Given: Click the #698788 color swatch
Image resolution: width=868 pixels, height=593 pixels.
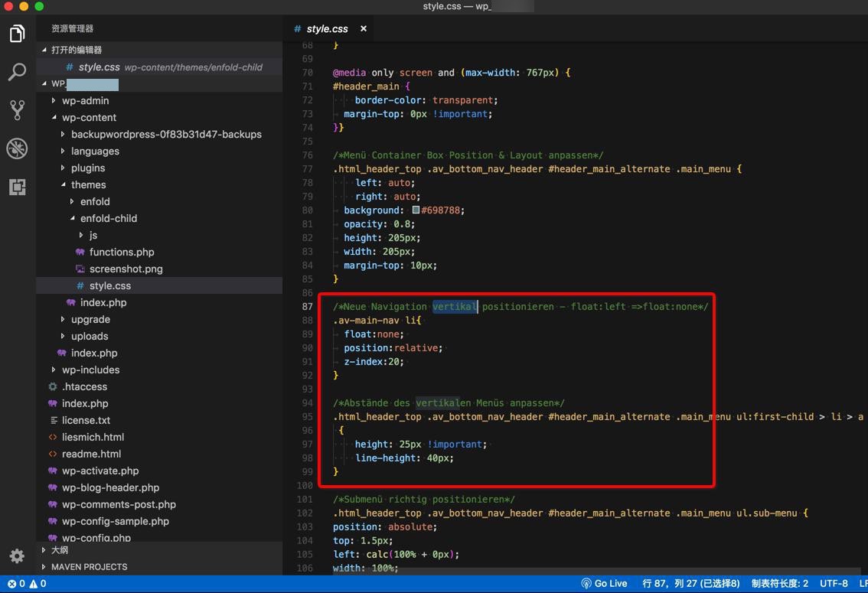Looking at the screenshot, I should coord(416,210).
